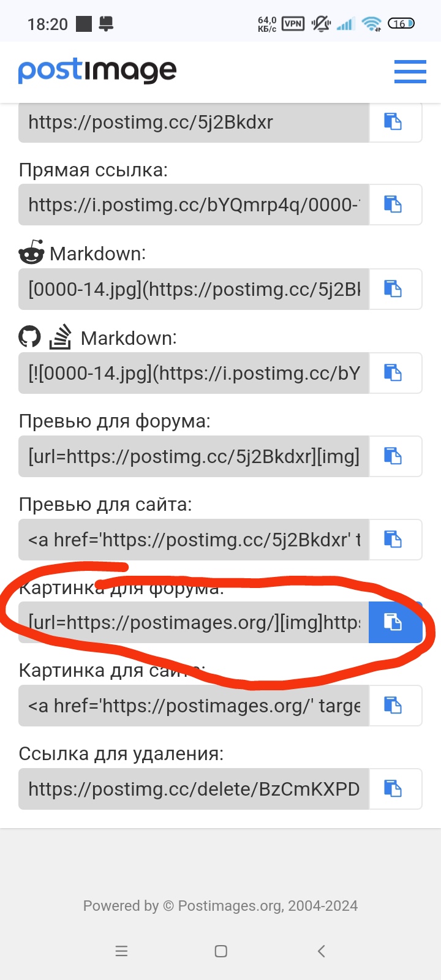The width and height of the screenshot is (441, 980).
Task: Tap the Android home navigation button
Action: coord(221,951)
